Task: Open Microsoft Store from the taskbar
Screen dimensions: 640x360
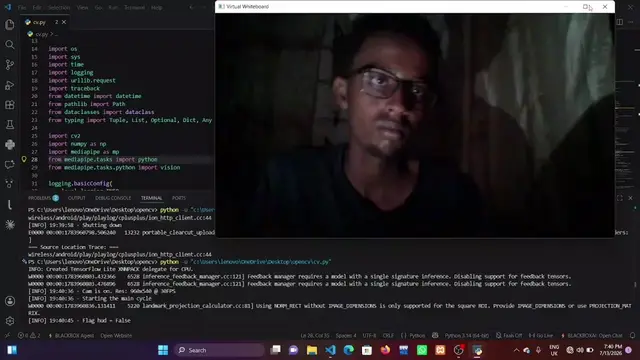Action: pos(367,350)
